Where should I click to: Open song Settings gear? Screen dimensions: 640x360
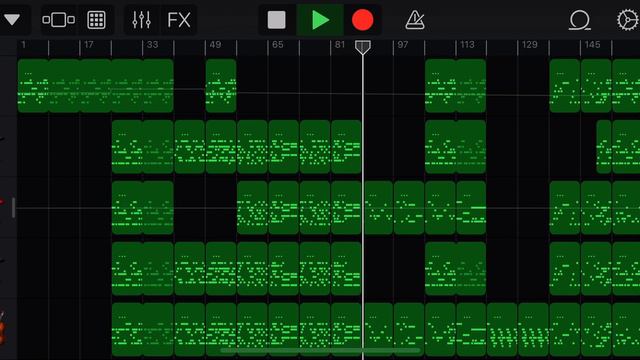tap(628, 20)
